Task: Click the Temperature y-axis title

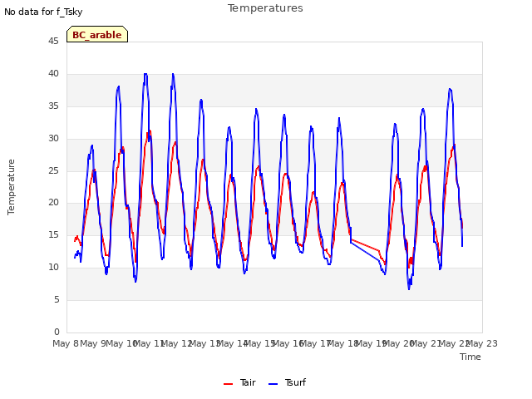Action: coord(11,187)
